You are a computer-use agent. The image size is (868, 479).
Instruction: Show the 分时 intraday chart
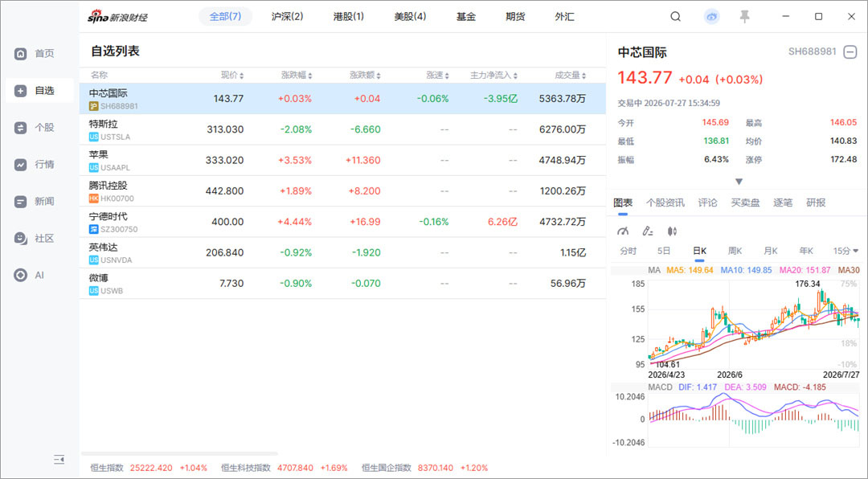[628, 251]
